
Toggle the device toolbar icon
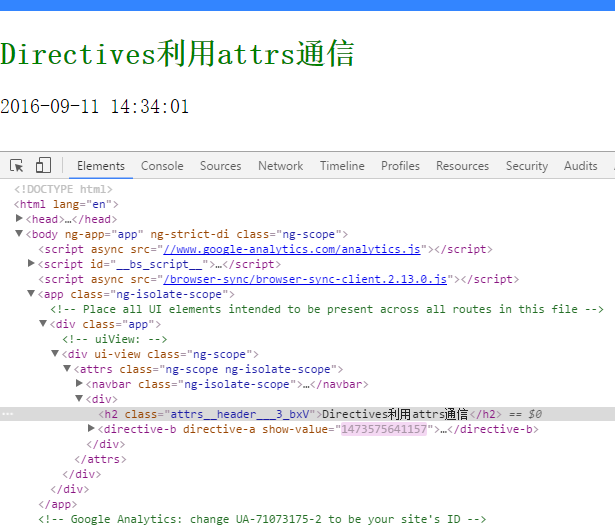pos(43,165)
